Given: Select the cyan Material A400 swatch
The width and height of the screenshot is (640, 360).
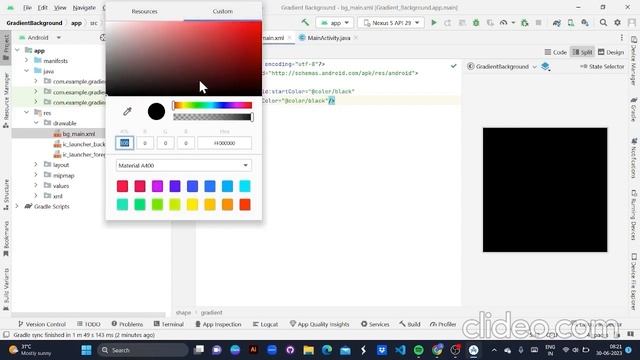Looking at the screenshot, I should click(x=245, y=186).
